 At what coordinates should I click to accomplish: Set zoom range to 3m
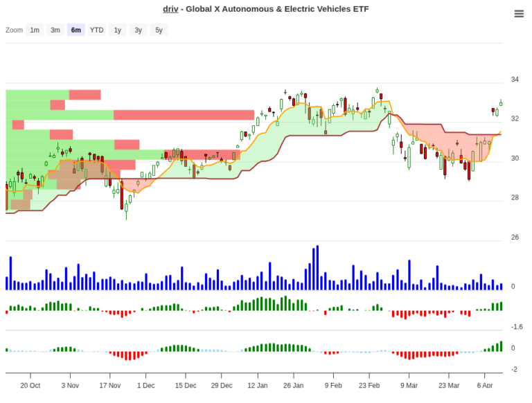[x=55, y=30]
